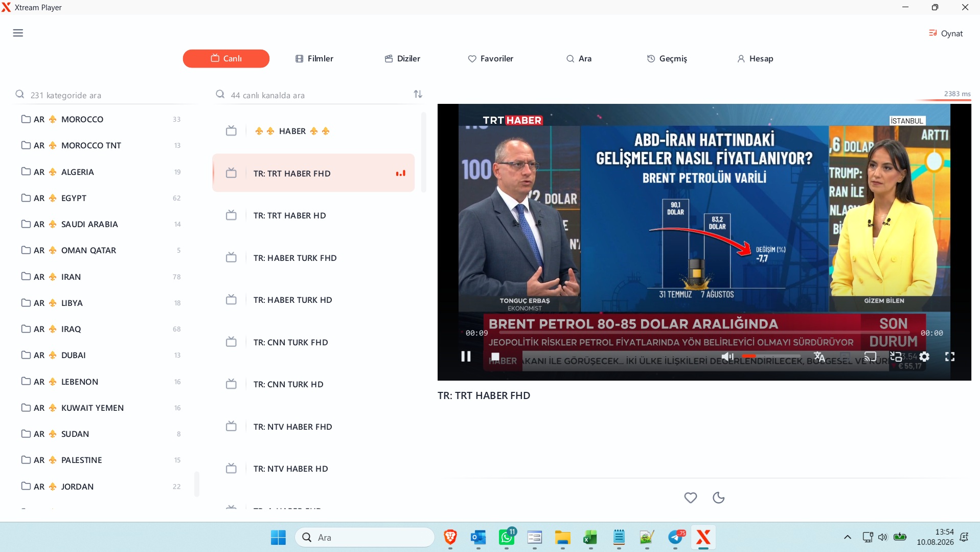
Task: Mute the player audio
Action: coord(727,357)
